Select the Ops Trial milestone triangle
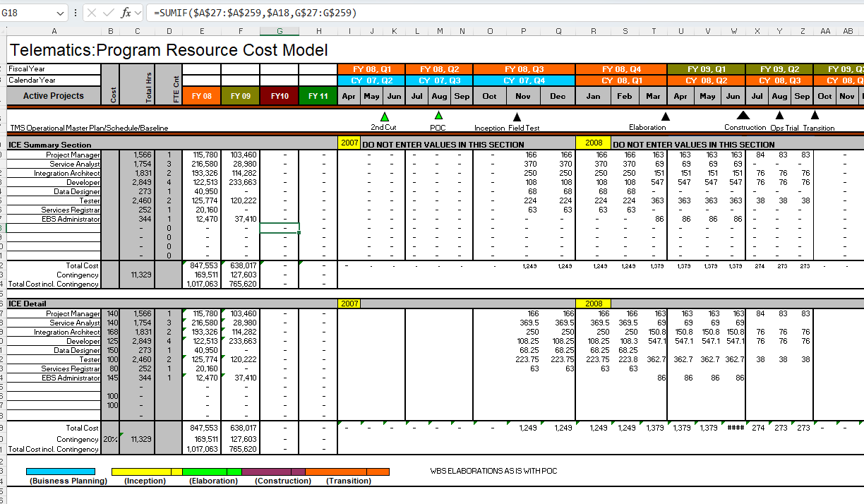Image resolution: width=864 pixels, height=504 pixels. click(779, 116)
